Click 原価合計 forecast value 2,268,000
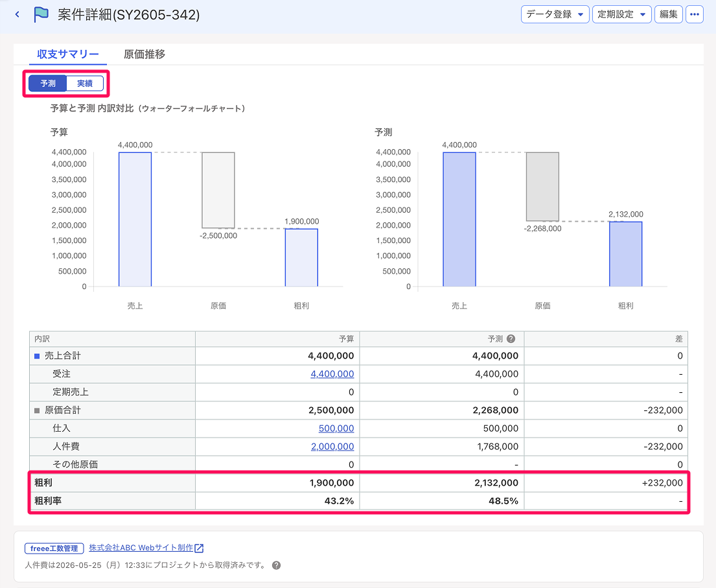The width and height of the screenshot is (716, 588). pyautogui.click(x=496, y=410)
